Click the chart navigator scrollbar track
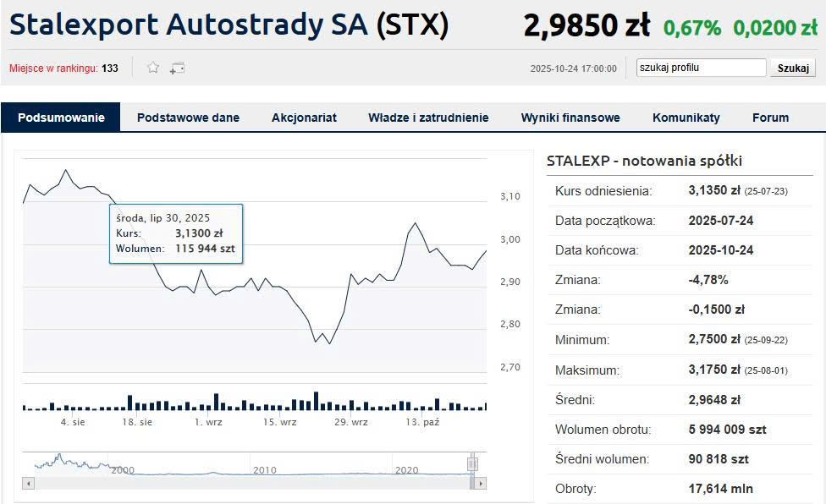This screenshot has height=504, width=826. [254, 483]
